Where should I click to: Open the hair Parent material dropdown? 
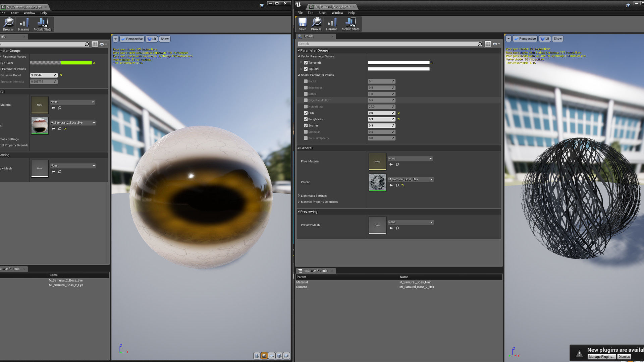pyautogui.click(x=411, y=179)
